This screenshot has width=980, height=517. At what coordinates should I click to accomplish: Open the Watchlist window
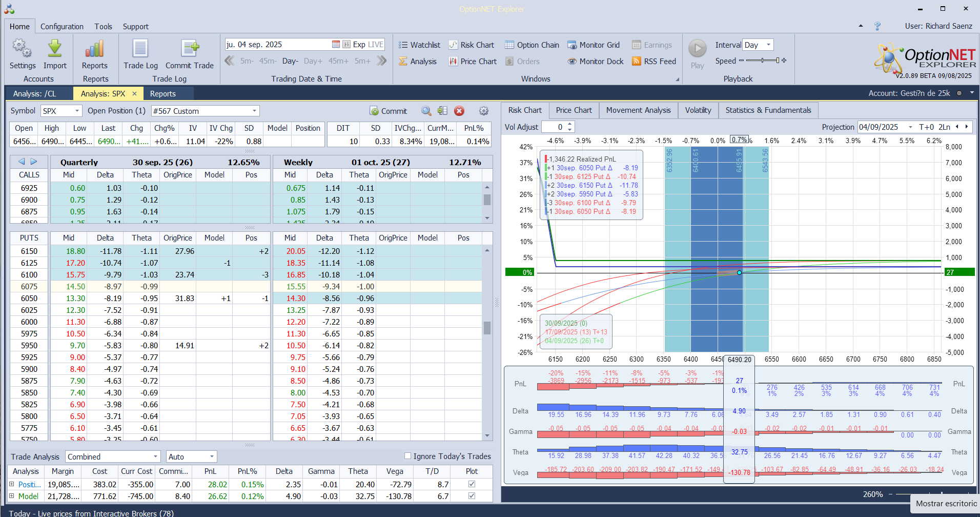[x=419, y=45]
